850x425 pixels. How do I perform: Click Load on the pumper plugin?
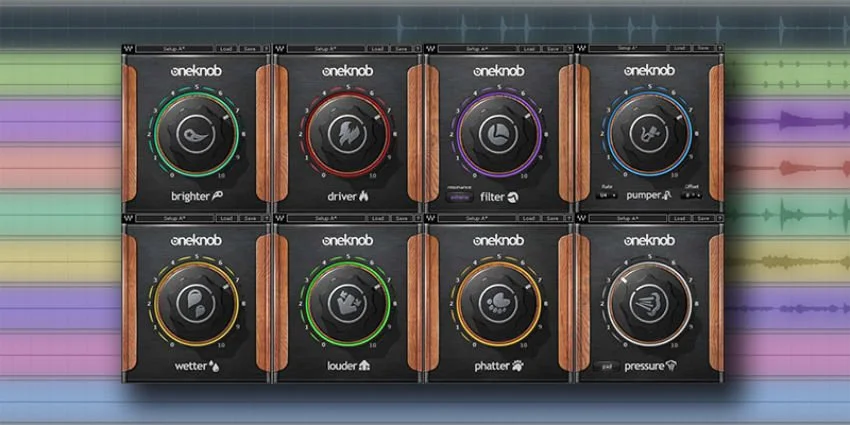tap(680, 49)
